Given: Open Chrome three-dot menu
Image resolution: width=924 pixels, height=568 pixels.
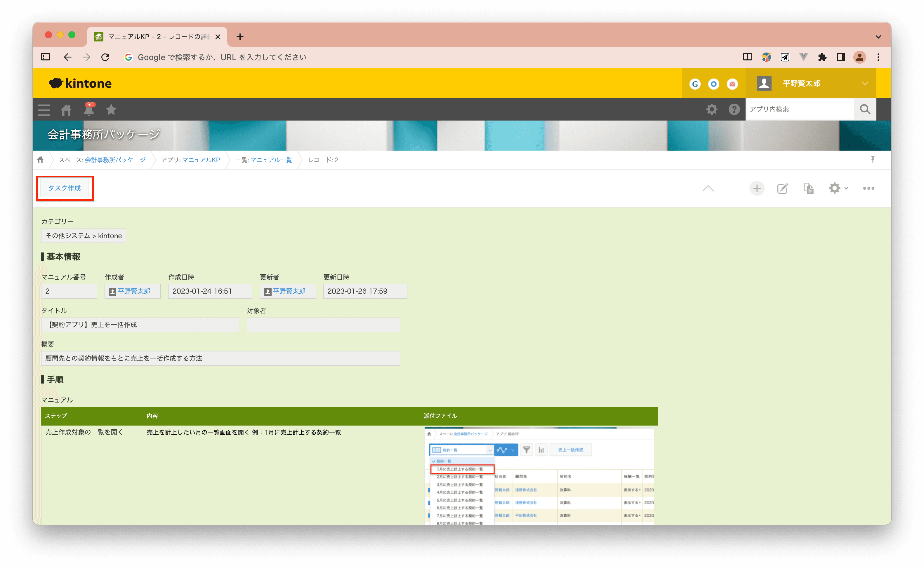Looking at the screenshot, I should point(878,57).
